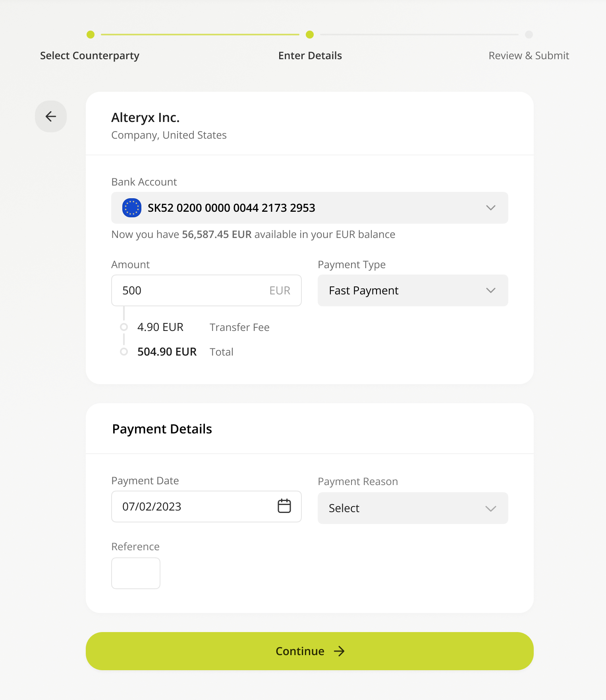
Task: Click the Transfer Fee circle marker
Action: [x=124, y=327]
